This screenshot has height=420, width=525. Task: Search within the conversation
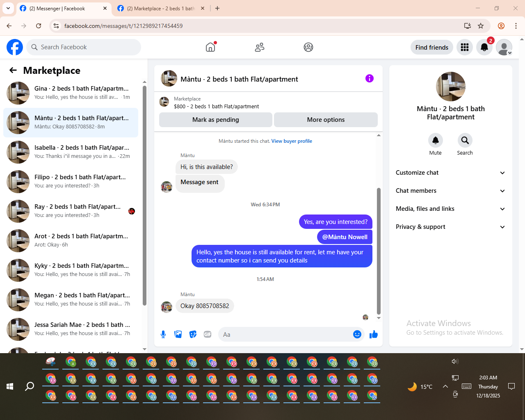pos(465,140)
